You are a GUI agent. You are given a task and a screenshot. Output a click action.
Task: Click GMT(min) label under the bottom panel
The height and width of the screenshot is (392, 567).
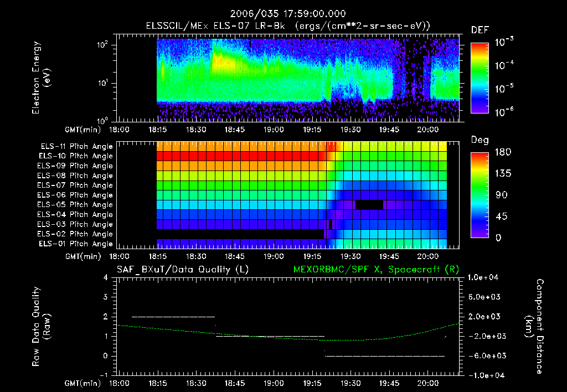[x=83, y=384]
